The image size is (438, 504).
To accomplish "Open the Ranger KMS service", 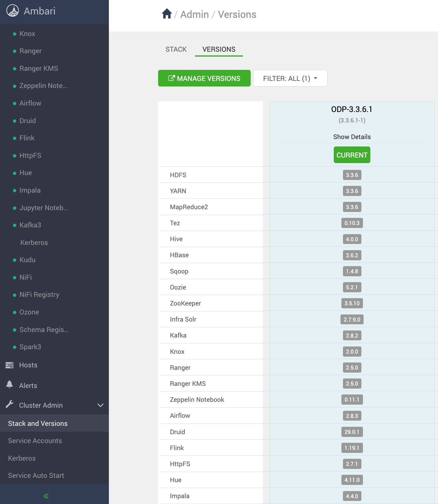I will pyautogui.click(x=39, y=68).
